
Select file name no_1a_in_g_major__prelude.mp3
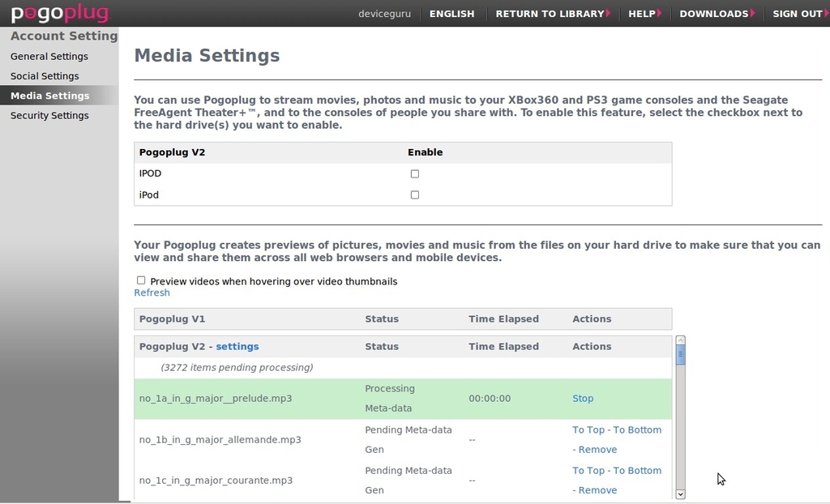tap(216, 398)
